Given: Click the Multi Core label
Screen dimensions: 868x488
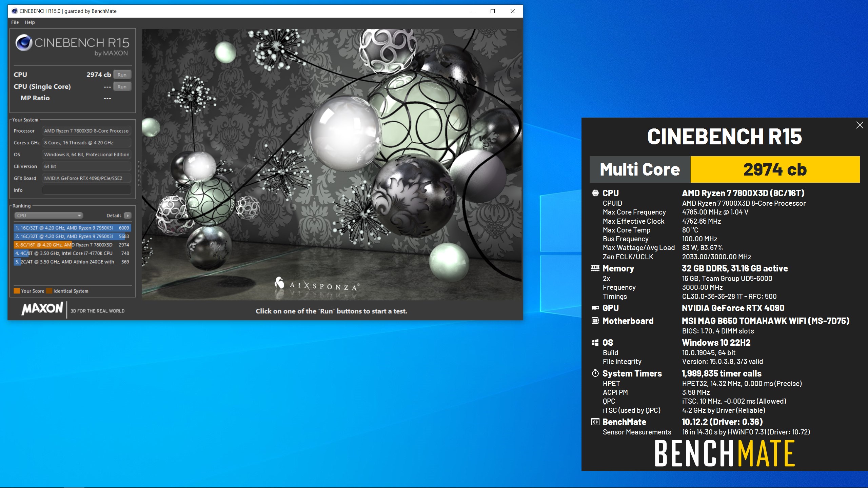Looking at the screenshot, I should (640, 169).
